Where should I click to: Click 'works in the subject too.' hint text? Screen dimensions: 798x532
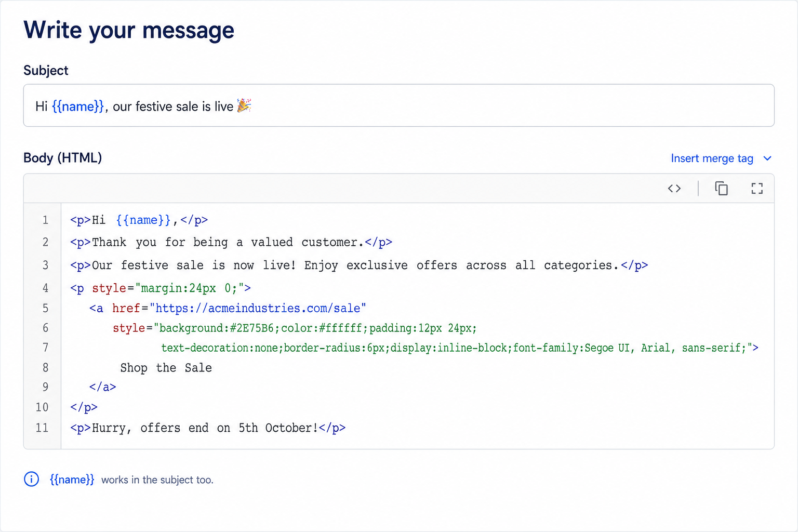point(157,480)
